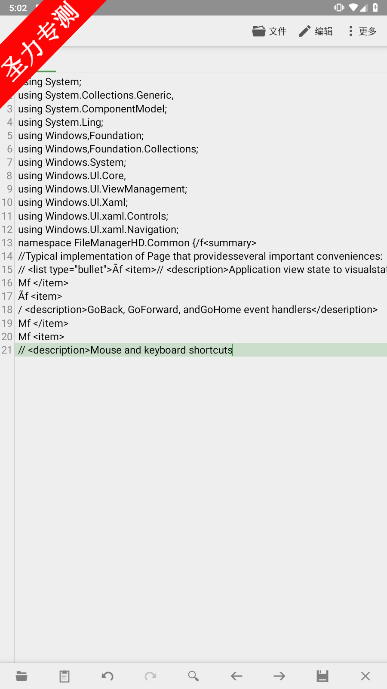387x689 pixels.
Task: Place cursor on line 13 namespace declaration
Action: point(137,243)
